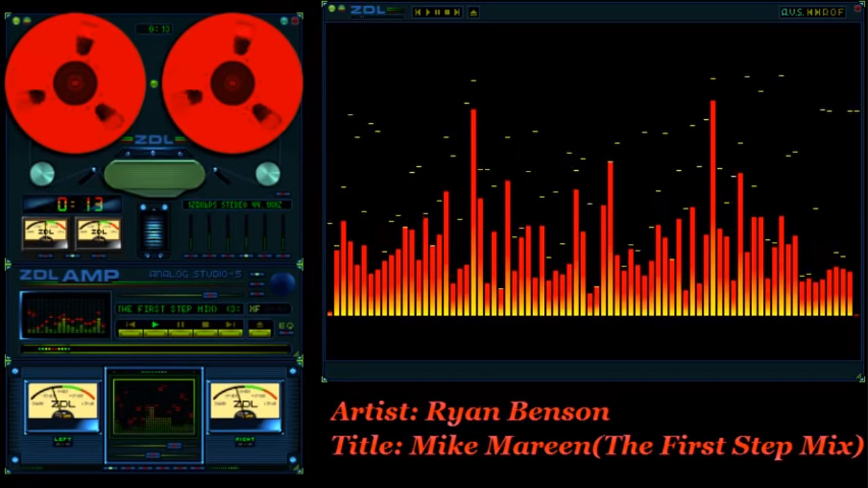Pause playback in the ZDL Amp transport

180,326
